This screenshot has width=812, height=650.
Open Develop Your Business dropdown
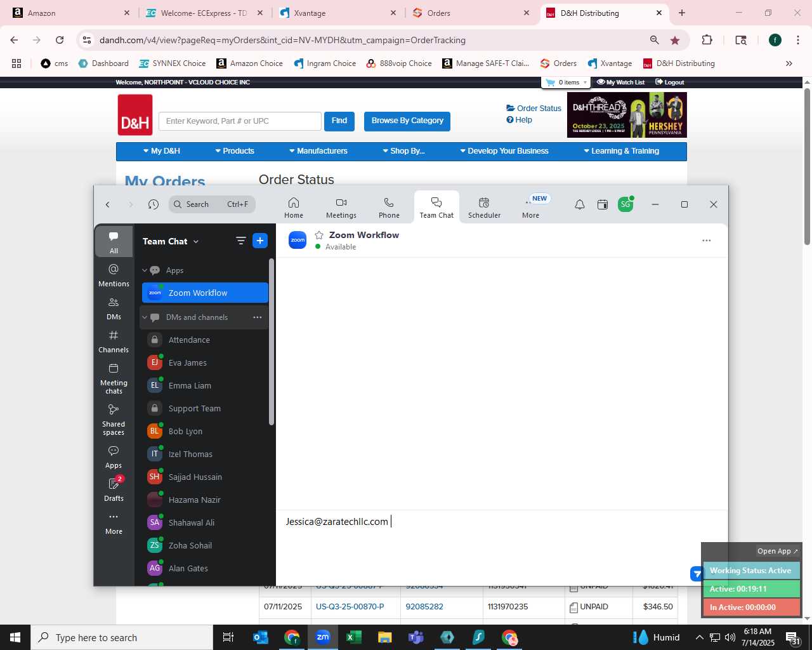pyautogui.click(x=504, y=151)
